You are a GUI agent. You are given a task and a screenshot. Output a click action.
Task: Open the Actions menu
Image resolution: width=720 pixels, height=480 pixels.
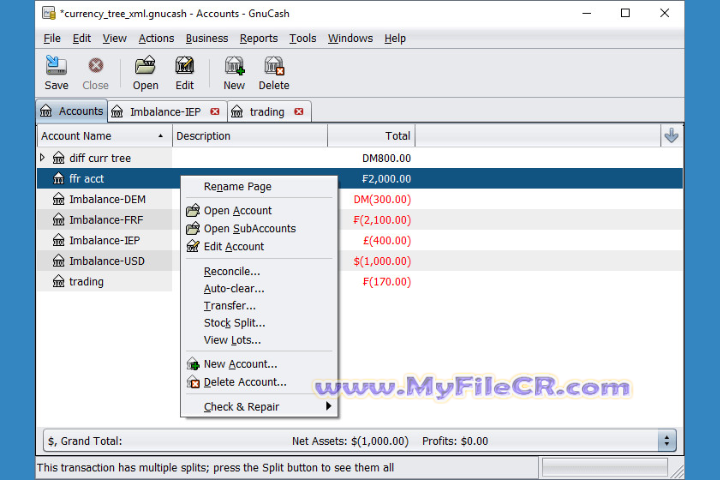pos(156,39)
